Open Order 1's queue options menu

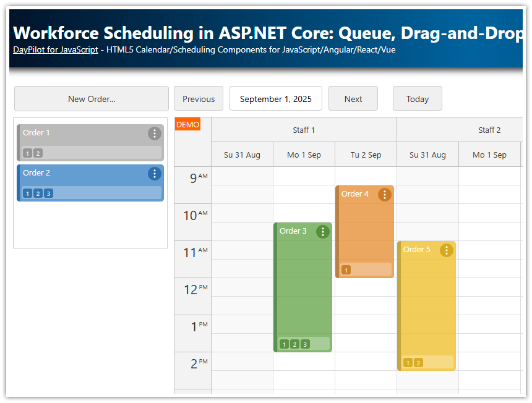click(154, 134)
